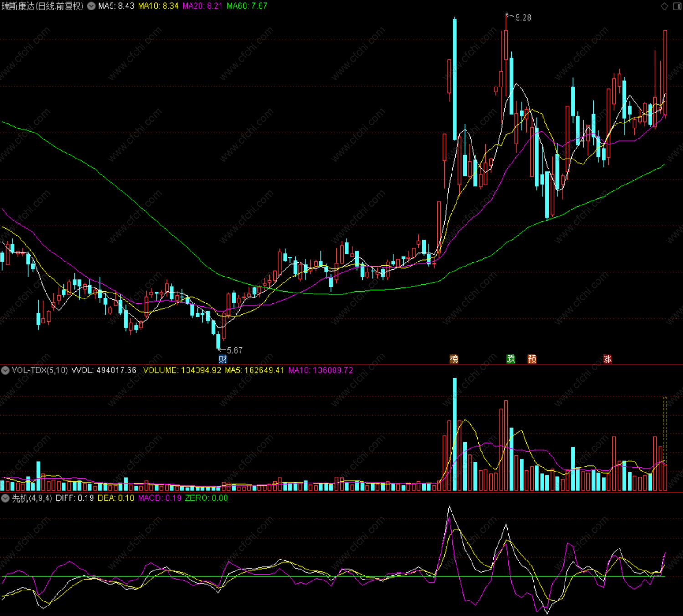Open the green 跌 event marker
This screenshot has width=683, height=616.
[x=511, y=359]
